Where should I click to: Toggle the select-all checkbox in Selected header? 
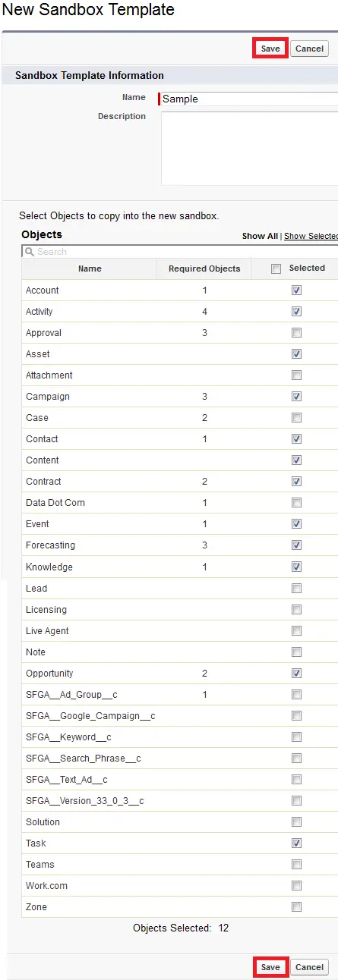tap(276, 269)
